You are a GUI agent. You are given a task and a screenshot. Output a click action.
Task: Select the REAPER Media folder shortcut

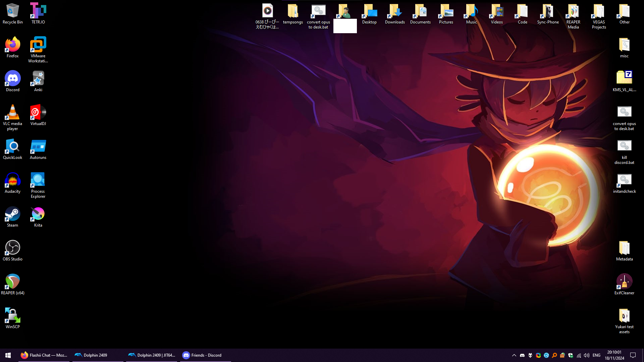click(x=573, y=16)
